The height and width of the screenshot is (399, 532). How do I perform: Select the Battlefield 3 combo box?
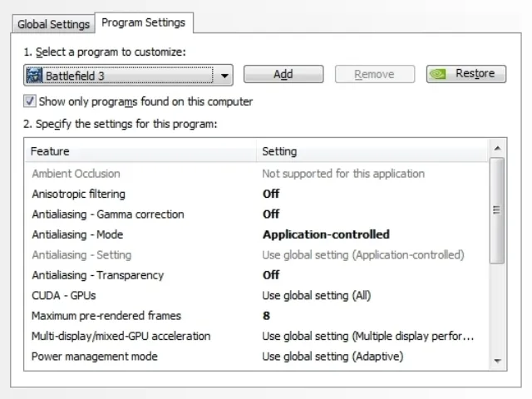[x=128, y=75]
